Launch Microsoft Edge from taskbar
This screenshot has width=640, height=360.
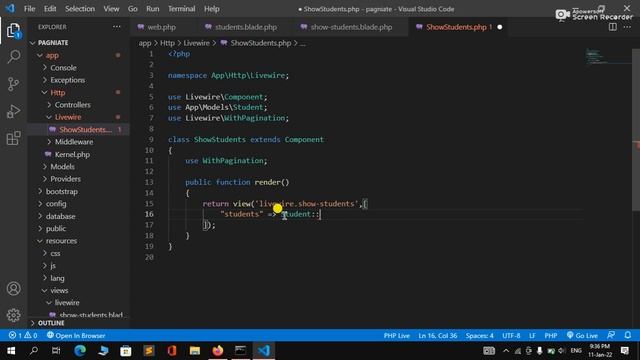click(x=80, y=351)
